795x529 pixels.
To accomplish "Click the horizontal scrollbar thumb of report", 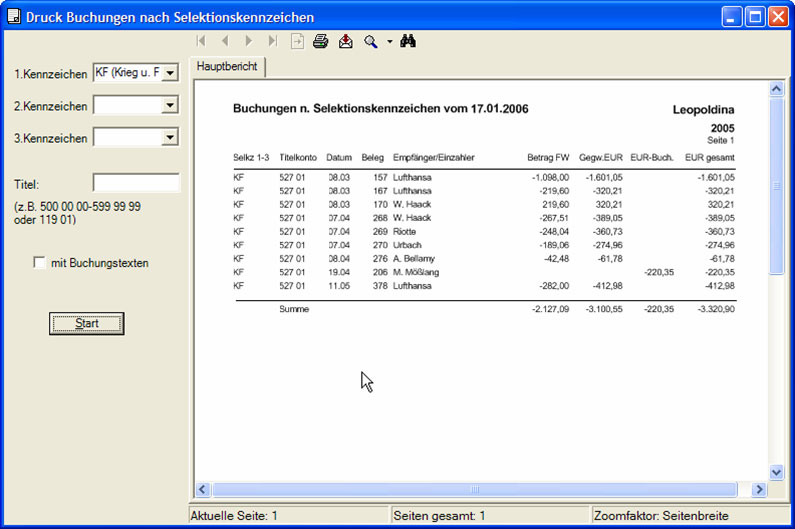I will (x=475, y=489).
